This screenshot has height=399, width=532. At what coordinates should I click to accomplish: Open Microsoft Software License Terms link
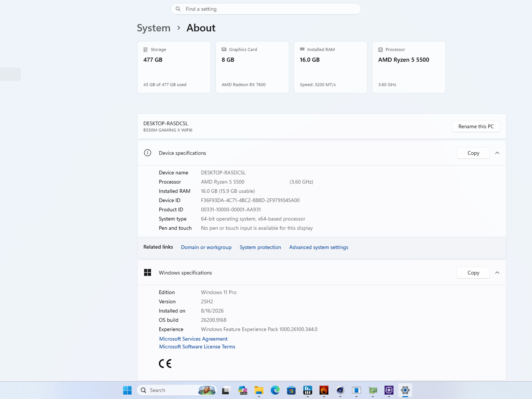coord(197,347)
